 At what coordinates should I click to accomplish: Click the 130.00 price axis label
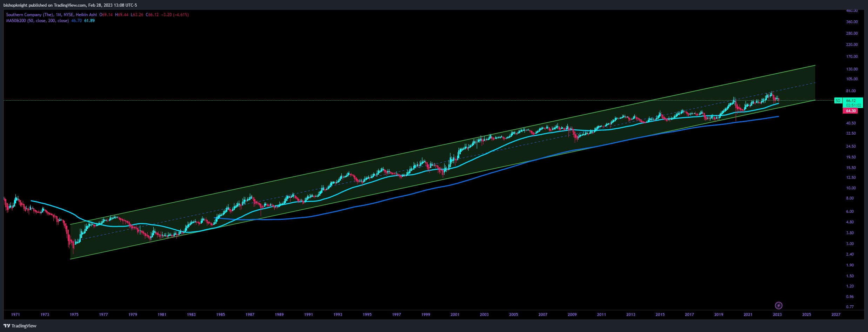click(x=852, y=69)
